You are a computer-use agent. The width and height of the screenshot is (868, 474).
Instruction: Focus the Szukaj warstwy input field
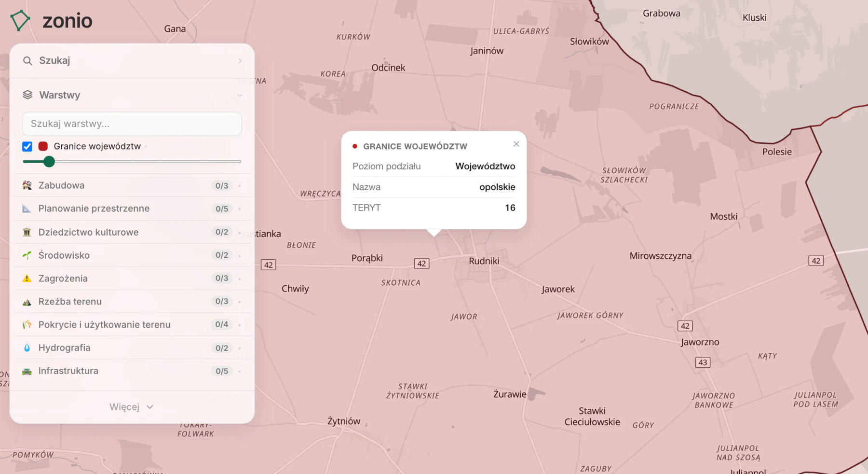tap(132, 124)
